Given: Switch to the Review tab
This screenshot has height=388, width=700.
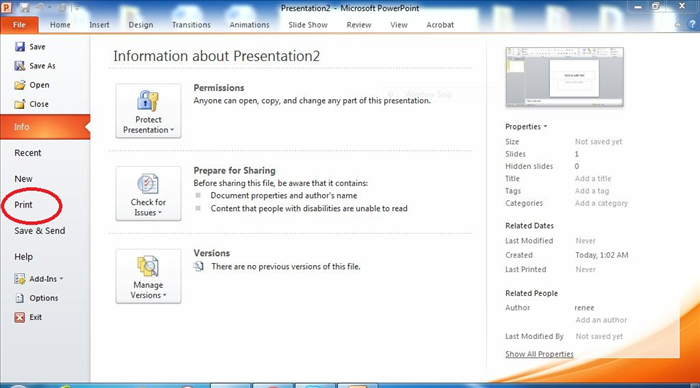Looking at the screenshot, I should (358, 25).
